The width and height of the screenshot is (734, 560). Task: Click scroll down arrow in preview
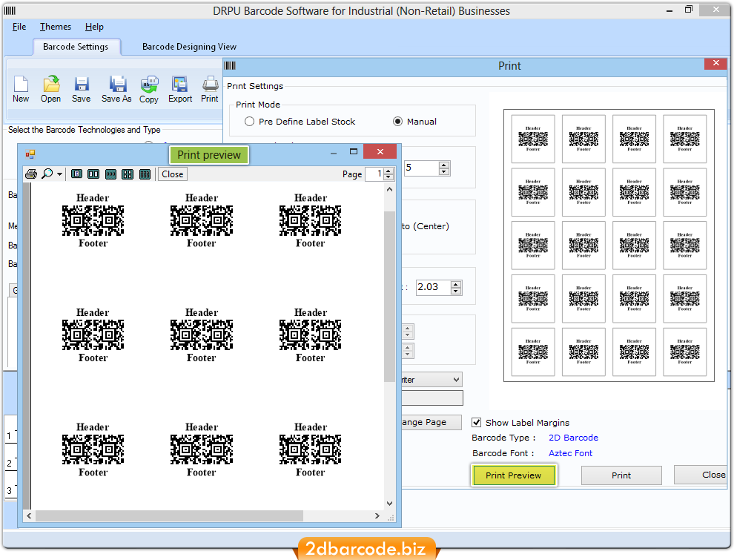point(389,504)
